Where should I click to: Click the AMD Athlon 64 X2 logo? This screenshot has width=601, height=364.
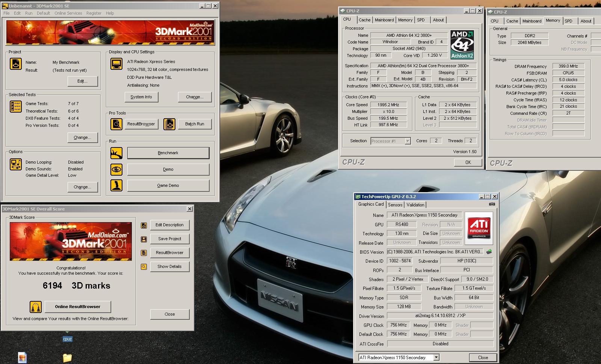pos(462,45)
